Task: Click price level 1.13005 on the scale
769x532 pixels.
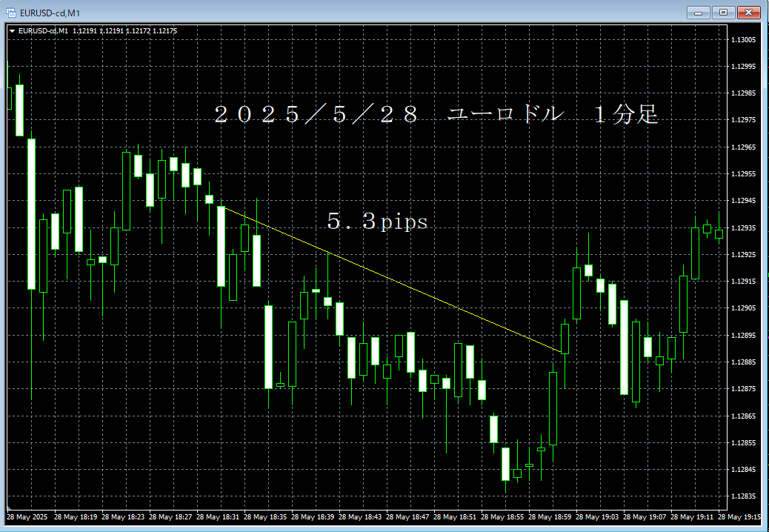Action: pos(744,40)
